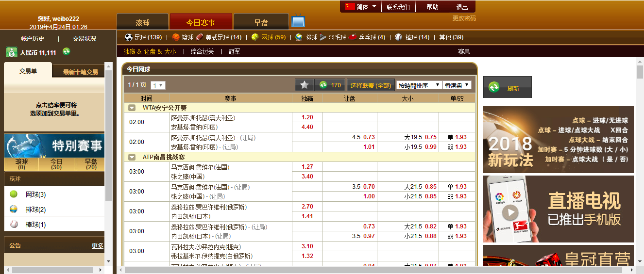Open the 简体 language dropdown
Screen dimensions: 644x274
[x=361, y=7]
